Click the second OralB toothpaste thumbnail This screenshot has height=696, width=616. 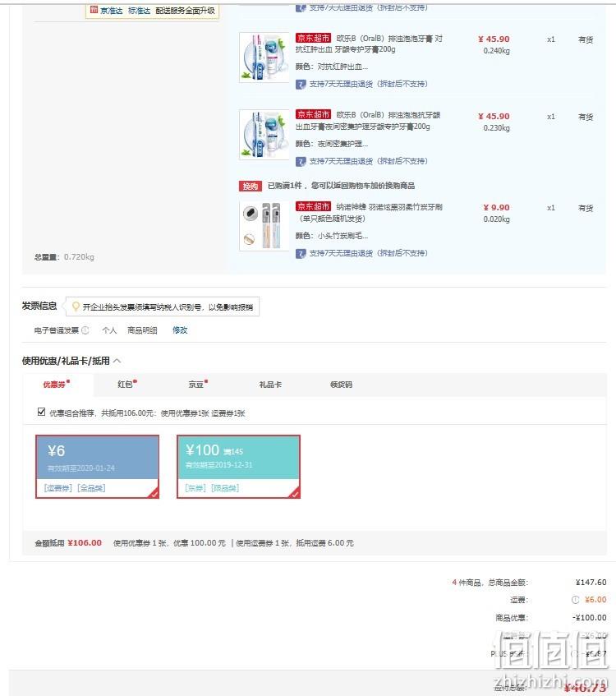[264, 135]
